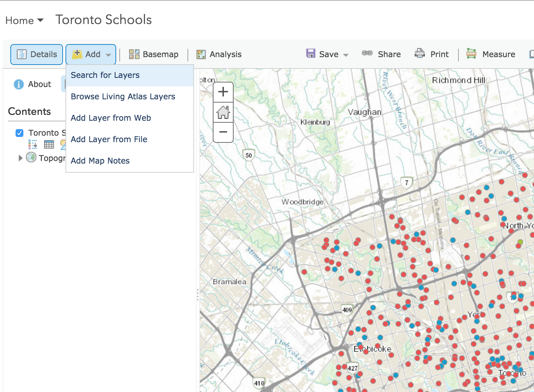Click the Save floppy disk icon
This screenshot has height=392, width=534.
tap(310, 53)
